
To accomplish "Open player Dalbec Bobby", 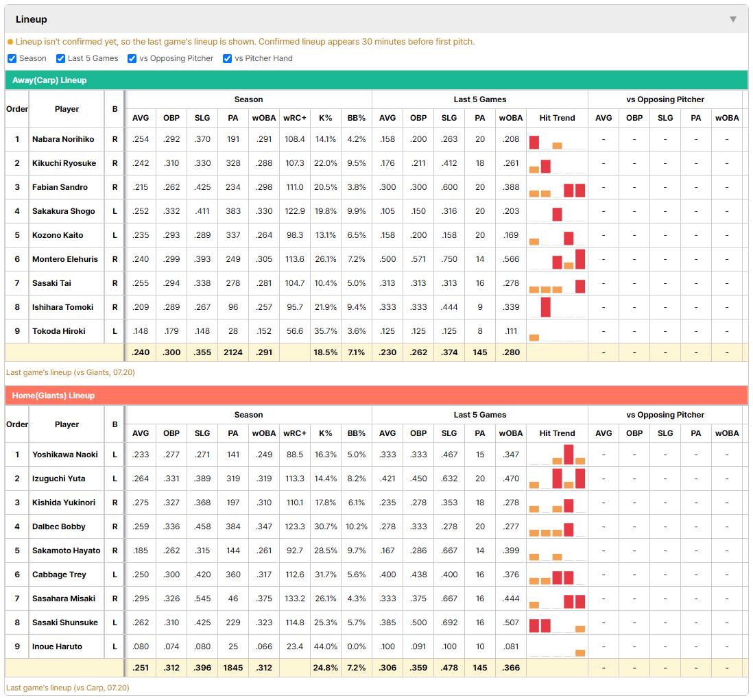I will pos(58,527).
